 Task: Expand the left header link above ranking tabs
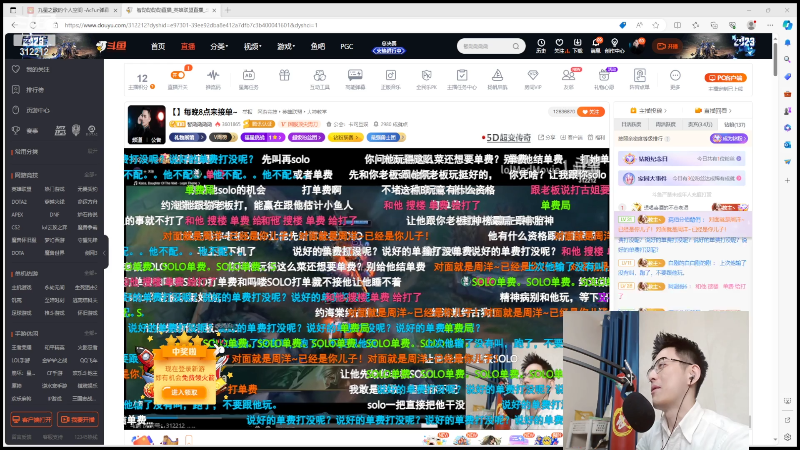[x=648, y=110]
